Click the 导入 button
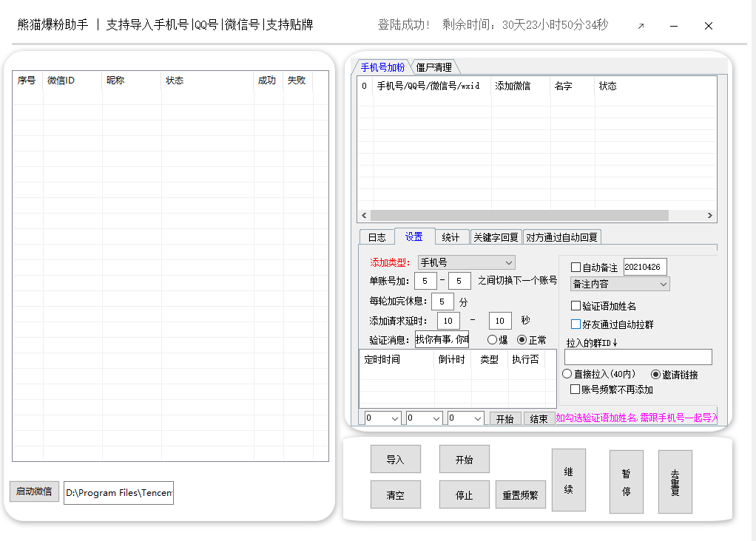Viewport: 756px width, 541px height. tap(395, 459)
